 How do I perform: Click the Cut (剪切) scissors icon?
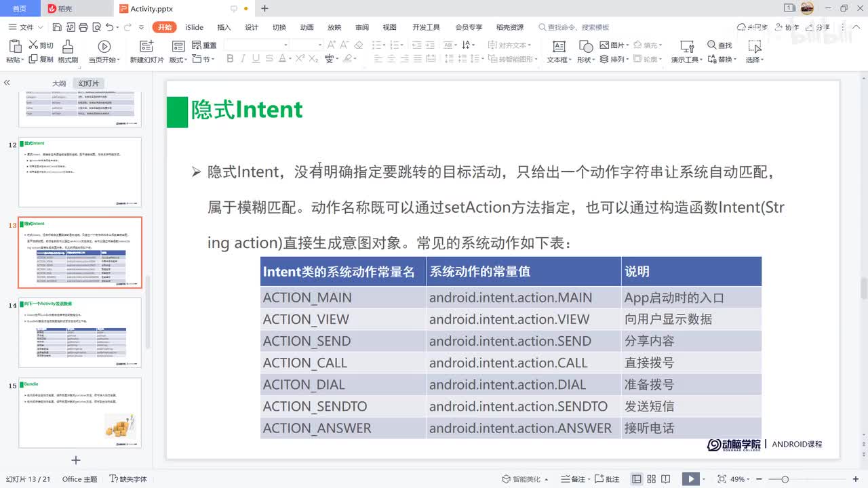point(33,45)
